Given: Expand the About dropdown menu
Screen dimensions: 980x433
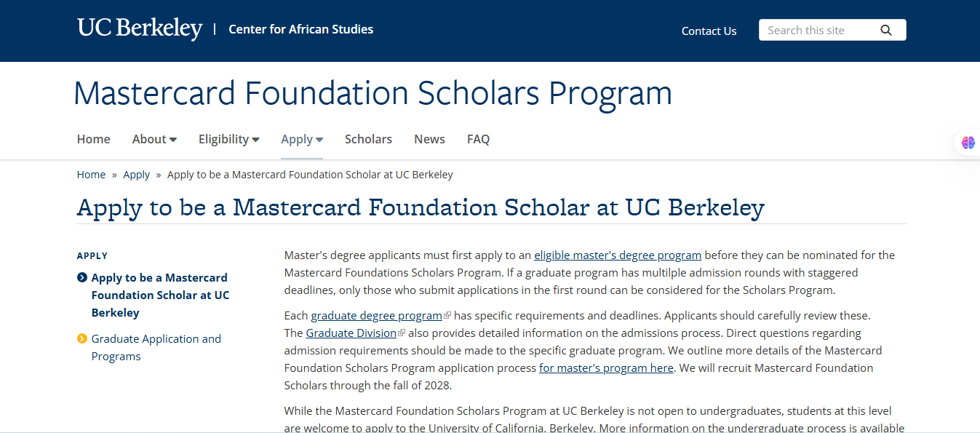Looking at the screenshot, I should 154,139.
